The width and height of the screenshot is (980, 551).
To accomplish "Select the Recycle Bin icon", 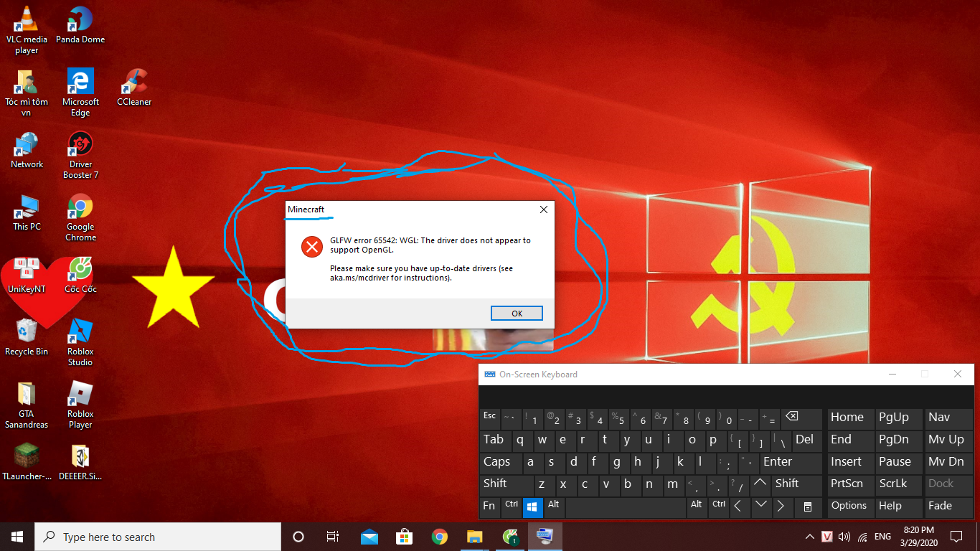I will pyautogui.click(x=27, y=337).
